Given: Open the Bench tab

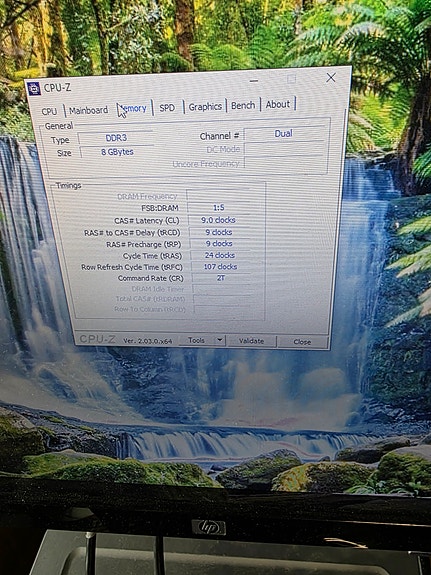Looking at the screenshot, I should tap(243, 105).
